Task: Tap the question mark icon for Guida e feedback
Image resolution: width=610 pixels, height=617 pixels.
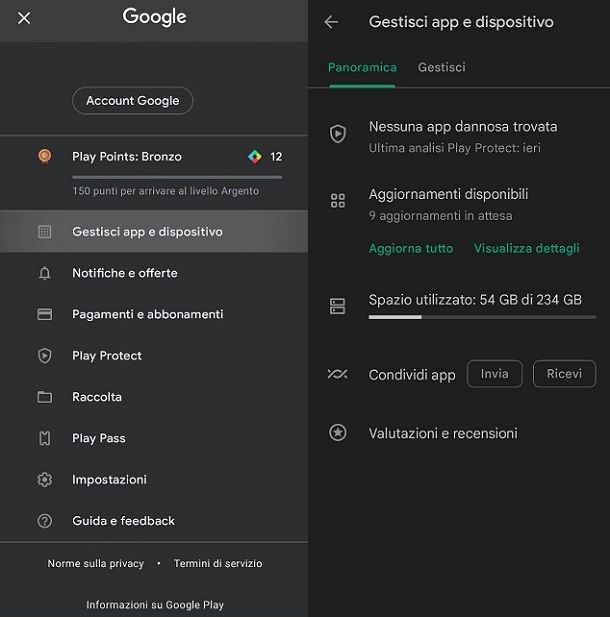Action: [x=44, y=521]
